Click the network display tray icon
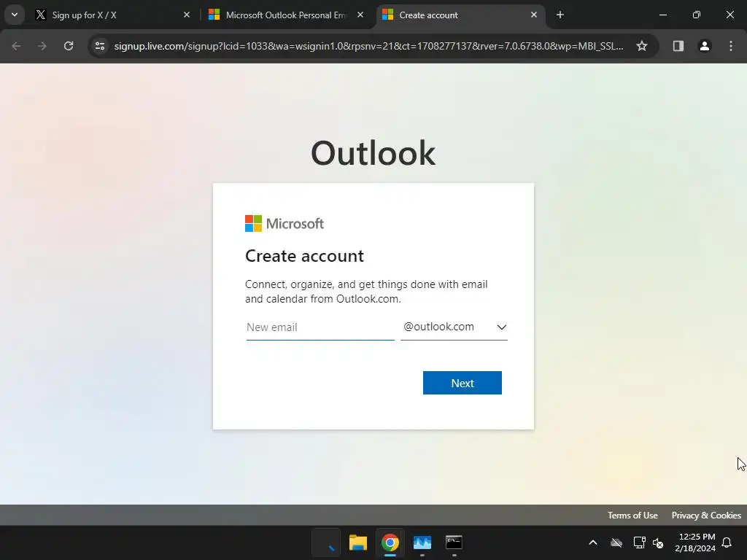 click(x=639, y=542)
